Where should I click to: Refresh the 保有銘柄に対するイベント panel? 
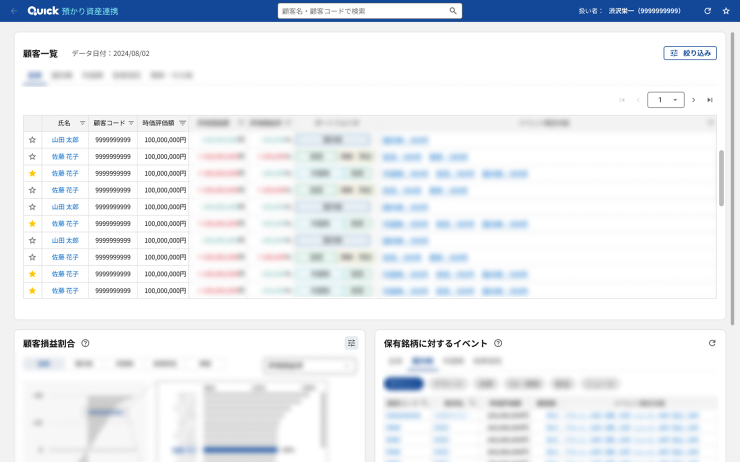pos(712,343)
